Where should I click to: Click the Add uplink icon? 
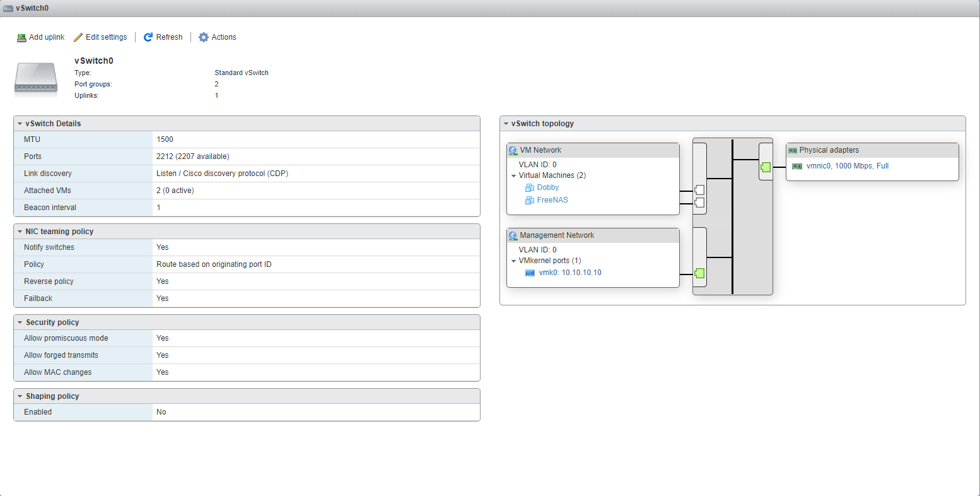pyautogui.click(x=21, y=38)
